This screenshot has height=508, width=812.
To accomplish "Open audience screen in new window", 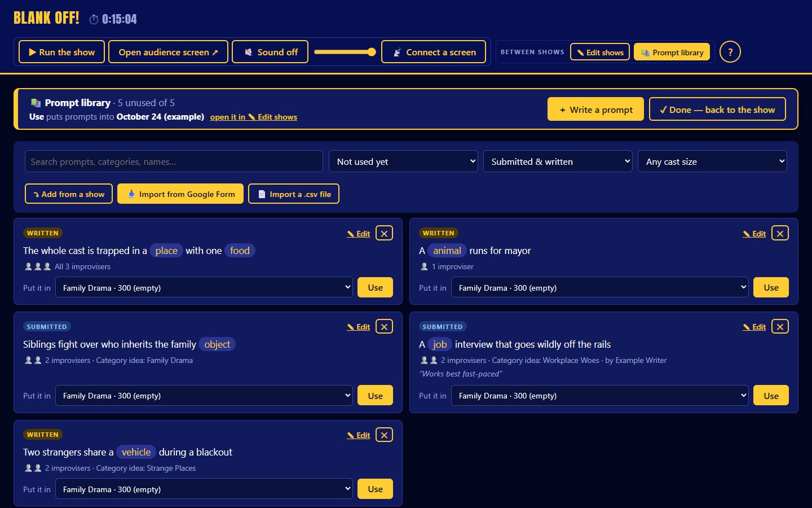I will point(168,52).
